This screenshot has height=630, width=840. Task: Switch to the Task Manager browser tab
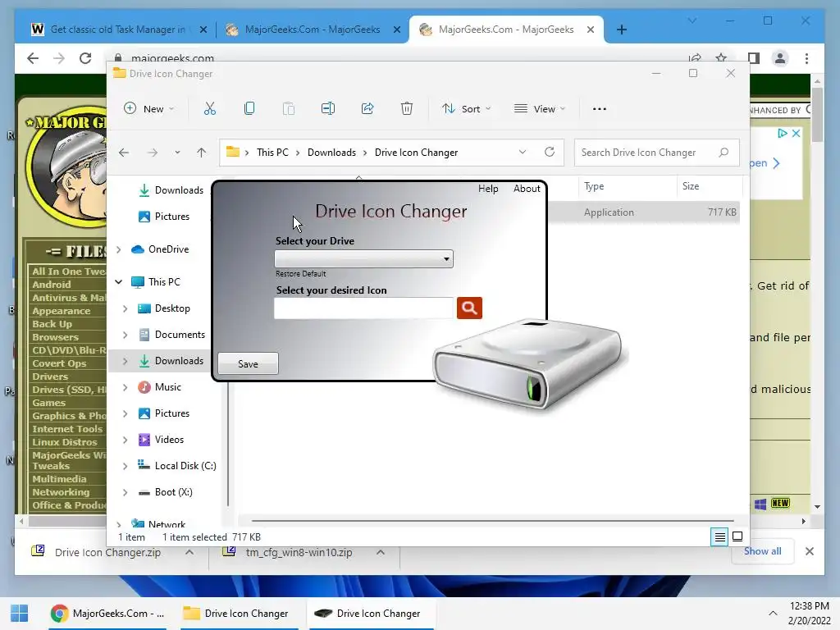(118, 30)
